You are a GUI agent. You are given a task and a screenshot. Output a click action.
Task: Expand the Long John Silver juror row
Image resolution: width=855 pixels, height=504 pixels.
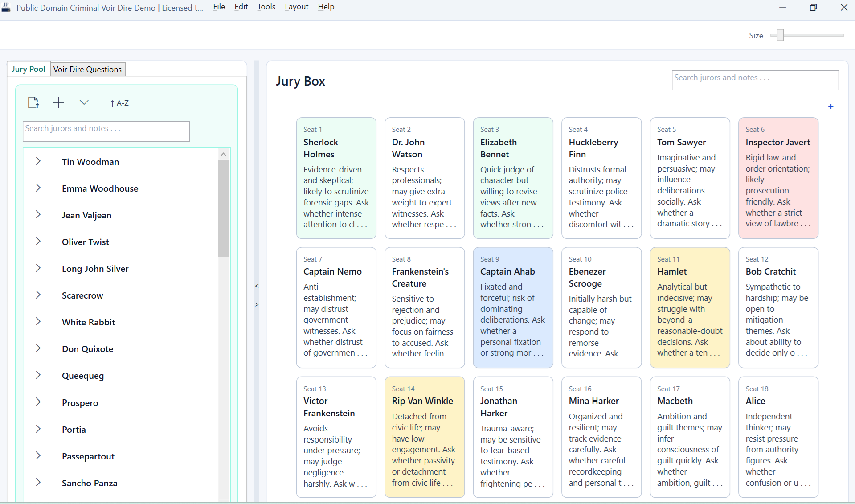(38, 268)
